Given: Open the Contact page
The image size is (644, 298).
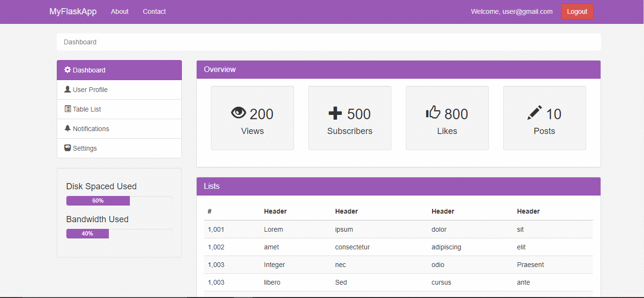Looking at the screenshot, I should click(154, 11).
